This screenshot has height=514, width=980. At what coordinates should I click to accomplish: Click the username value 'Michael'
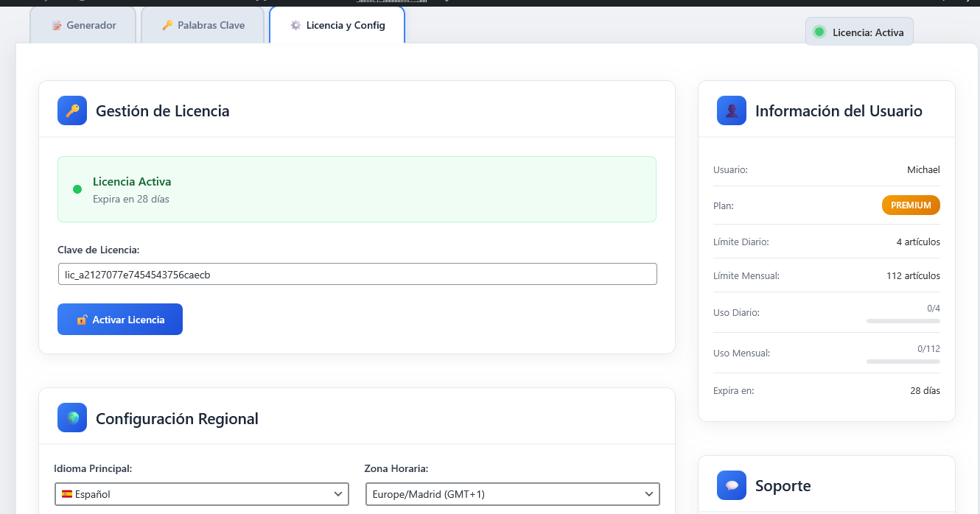click(923, 169)
